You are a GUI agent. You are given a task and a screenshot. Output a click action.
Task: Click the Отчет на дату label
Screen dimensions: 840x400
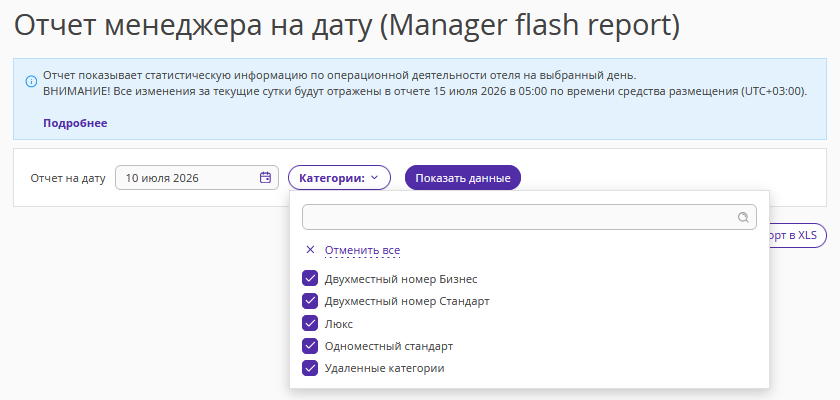68,178
